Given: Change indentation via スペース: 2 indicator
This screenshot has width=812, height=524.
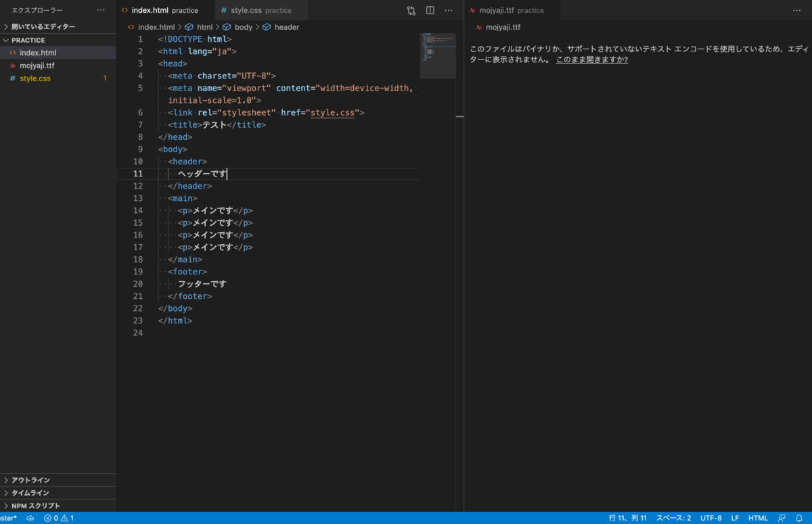Looking at the screenshot, I should click(673, 518).
